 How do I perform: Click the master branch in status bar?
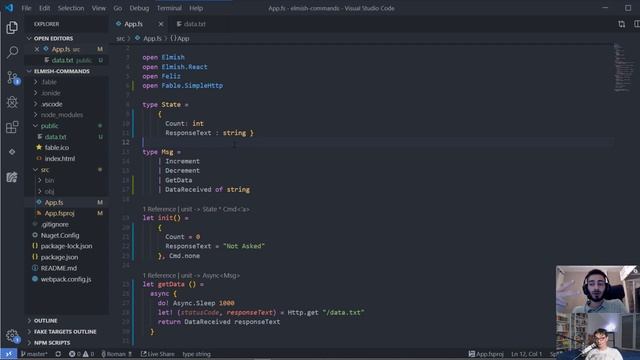pos(34,354)
